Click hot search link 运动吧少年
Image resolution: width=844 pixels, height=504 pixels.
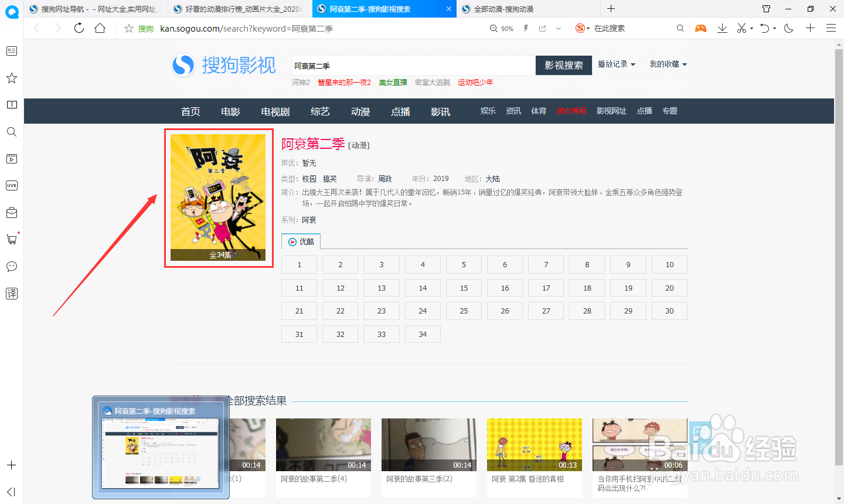[475, 83]
